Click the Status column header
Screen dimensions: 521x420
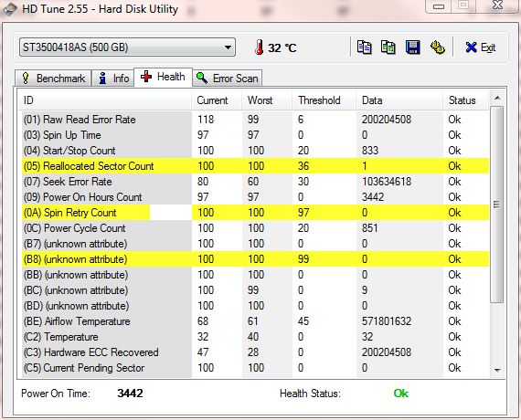pyautogui.click(x=466, y=100)
